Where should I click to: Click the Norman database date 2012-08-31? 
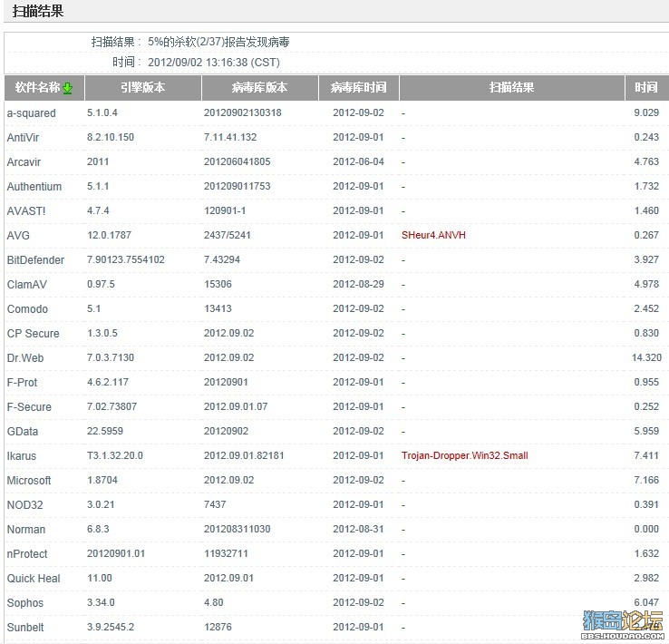click(x=358, y=529)
